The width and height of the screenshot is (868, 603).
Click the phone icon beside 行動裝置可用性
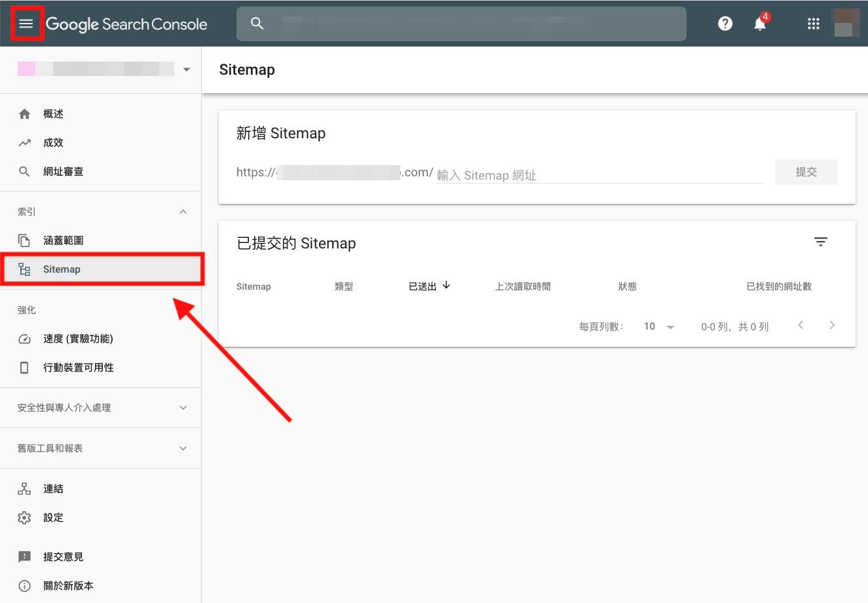pyautogui.click(x=24, y=368)
